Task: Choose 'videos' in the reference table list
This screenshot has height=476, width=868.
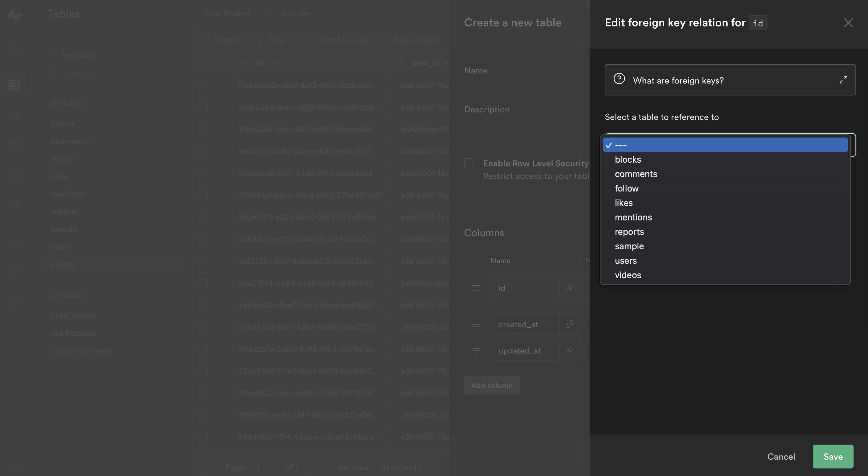Action: tap(628, 275)
